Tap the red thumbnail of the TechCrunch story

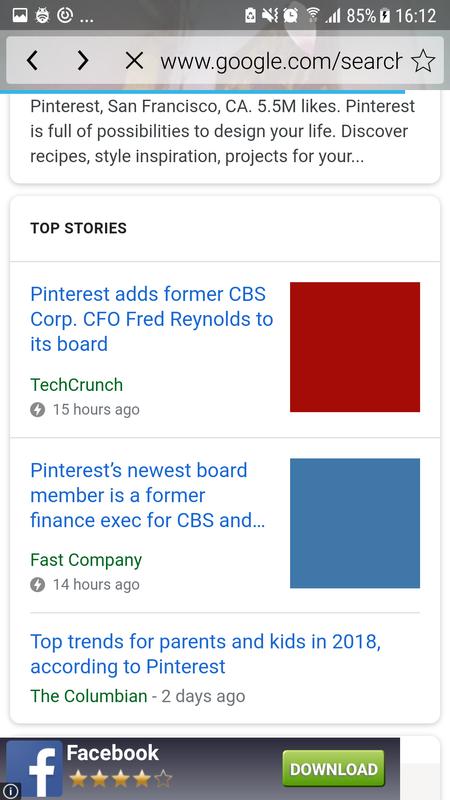tap(355, 347)
